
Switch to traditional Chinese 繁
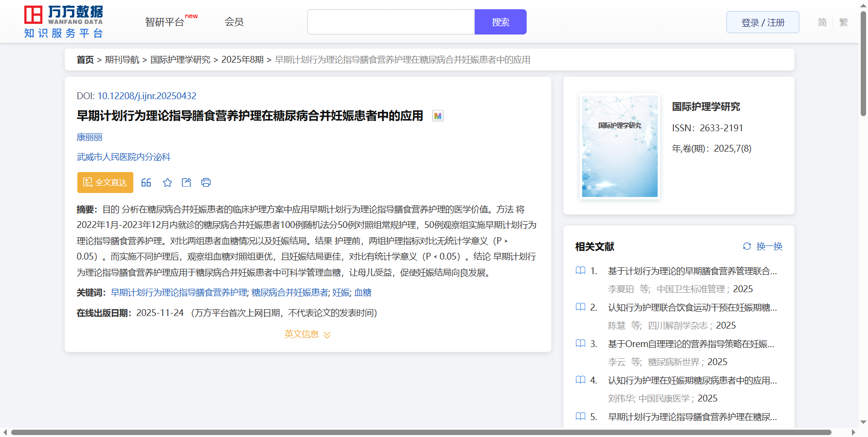tap(844, 22)
